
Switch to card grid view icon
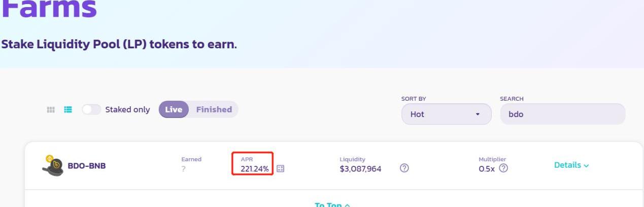click(x=51, y=109)
